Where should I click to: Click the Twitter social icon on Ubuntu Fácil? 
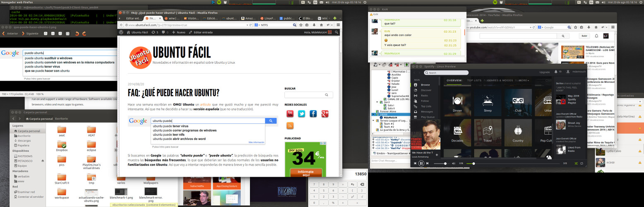coord(302,113)
